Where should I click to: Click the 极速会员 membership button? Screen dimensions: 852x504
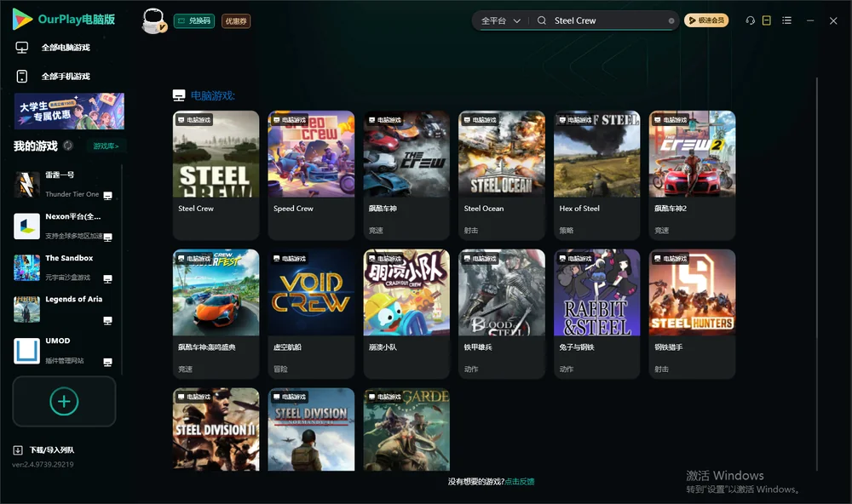[x=705, y=20]
